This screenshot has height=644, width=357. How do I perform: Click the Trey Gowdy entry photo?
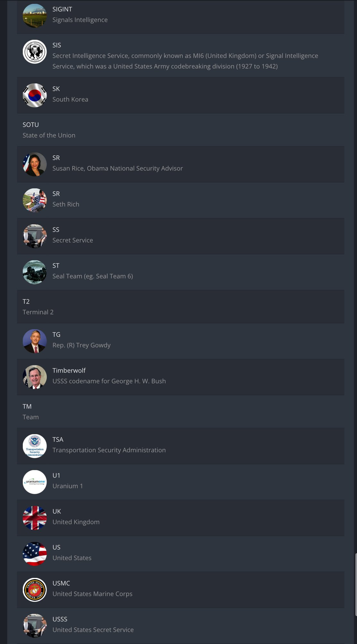pyautogui.click(x=35, y=341)
